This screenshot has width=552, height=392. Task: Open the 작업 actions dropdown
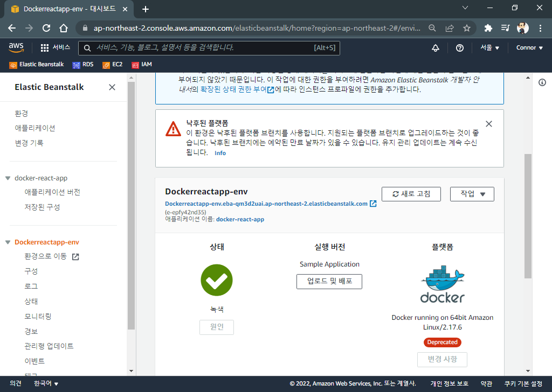click(x=472, y=194)
